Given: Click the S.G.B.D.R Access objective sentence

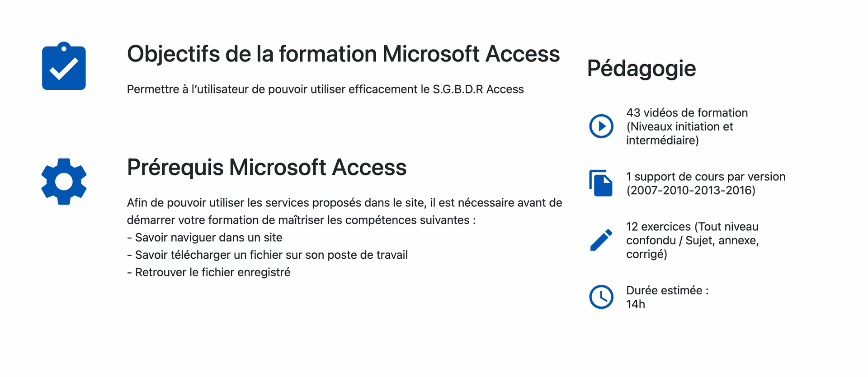Looking at the screenshot, I should [x=325, y=89].
